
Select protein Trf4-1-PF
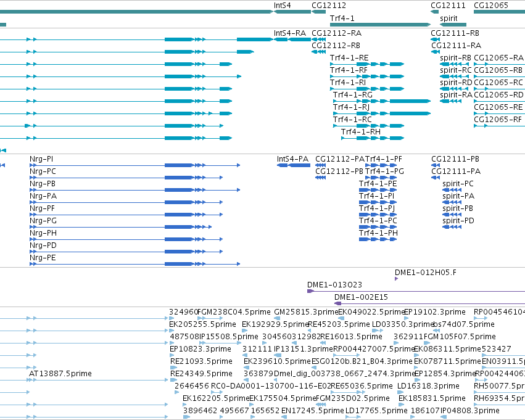pos(384,159)
